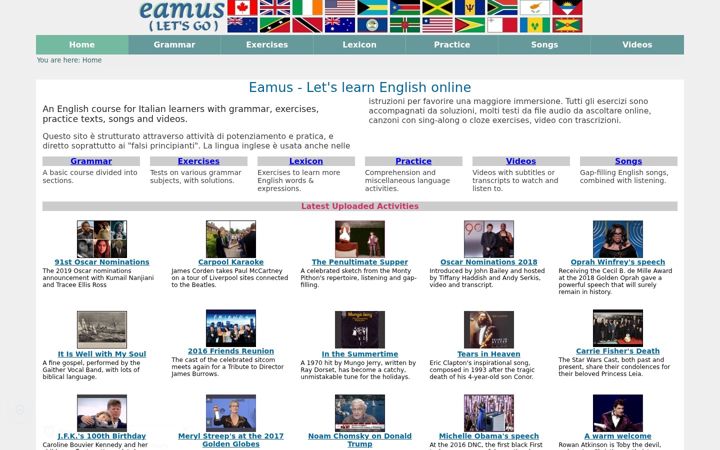Open the Home tab in navigation bar
Viewport: 720px width, 450px height.
click(82, 45)
